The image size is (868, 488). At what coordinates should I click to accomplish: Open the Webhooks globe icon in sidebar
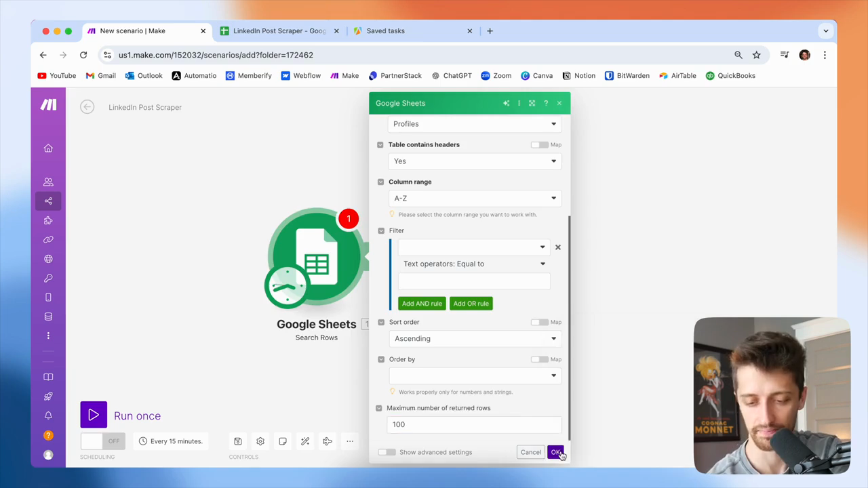click(48, 259)
